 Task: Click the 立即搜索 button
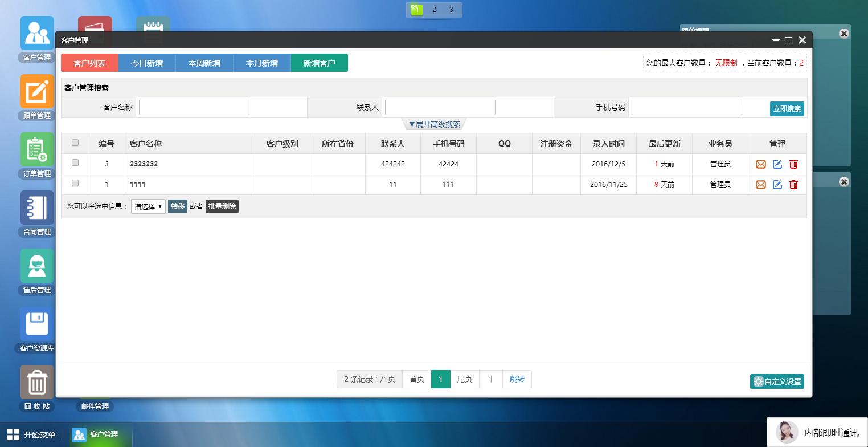(787, 109)
